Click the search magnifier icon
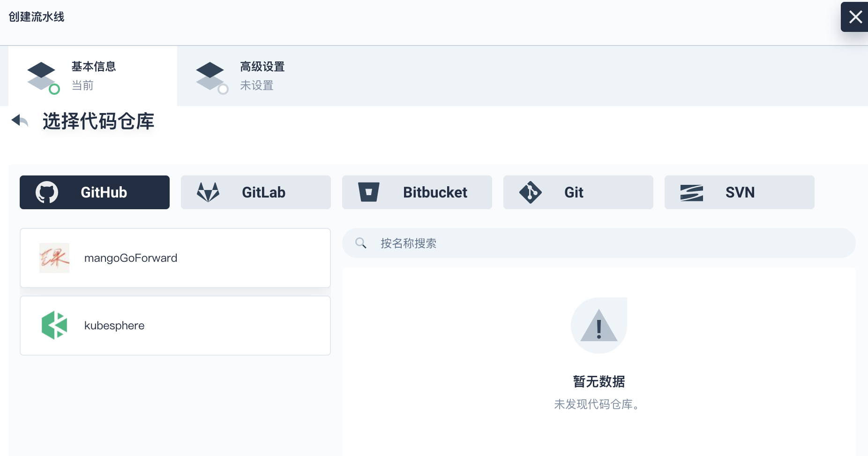 point(360,243)
